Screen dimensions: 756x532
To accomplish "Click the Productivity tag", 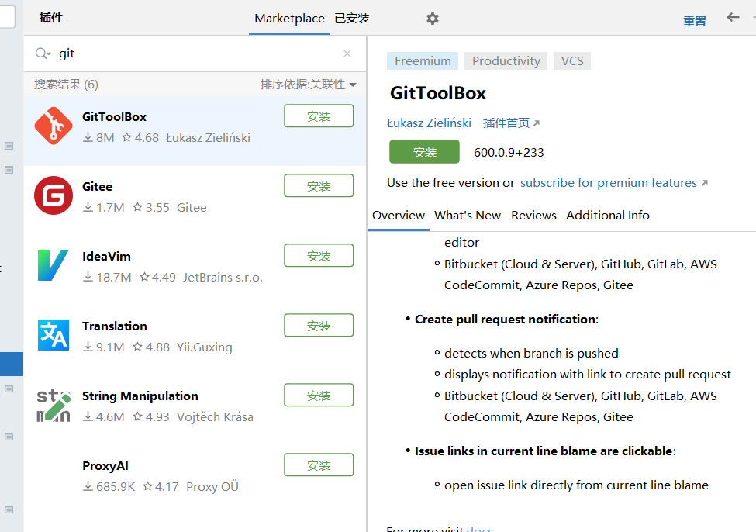I will [x=506, y=60].
